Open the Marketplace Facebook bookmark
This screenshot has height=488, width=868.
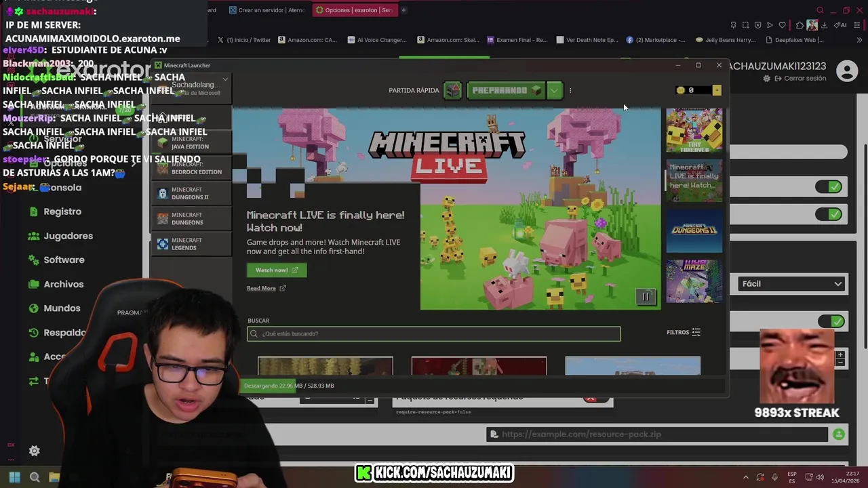coord(656,40)
